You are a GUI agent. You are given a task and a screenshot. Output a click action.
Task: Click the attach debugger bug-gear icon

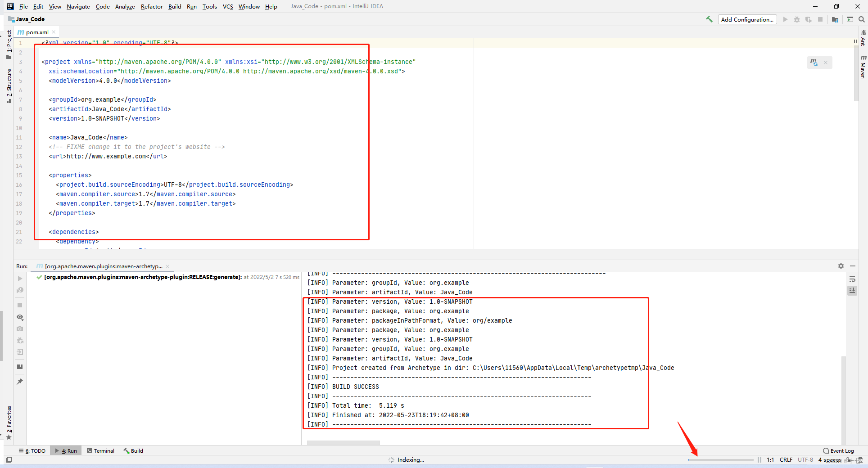tap(20, 340)
